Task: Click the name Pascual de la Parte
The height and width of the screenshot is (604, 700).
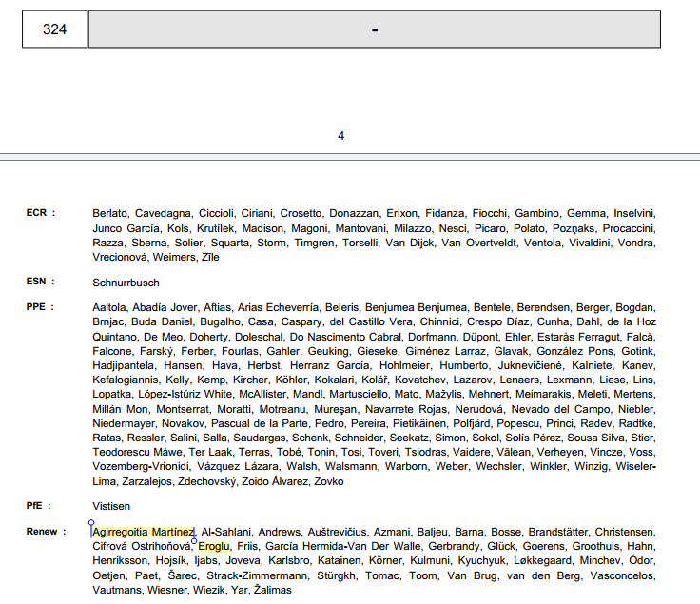Action: pos(259,423)
